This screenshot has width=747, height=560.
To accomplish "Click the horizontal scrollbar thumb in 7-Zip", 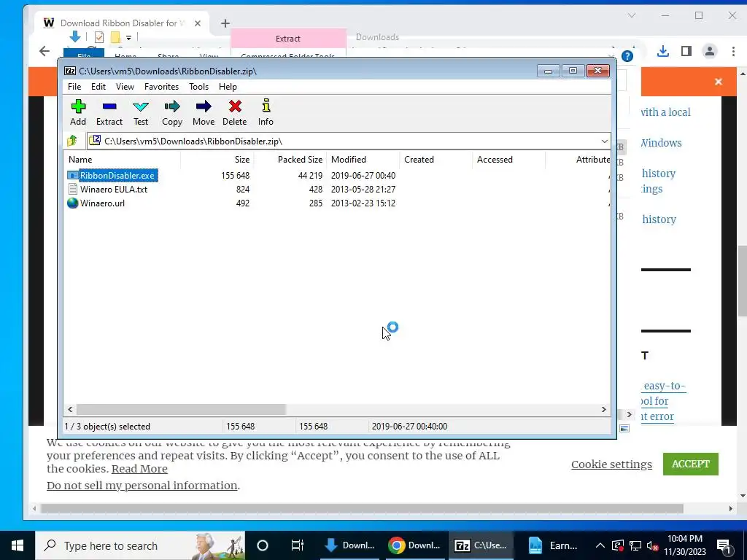I will (181, 410).
